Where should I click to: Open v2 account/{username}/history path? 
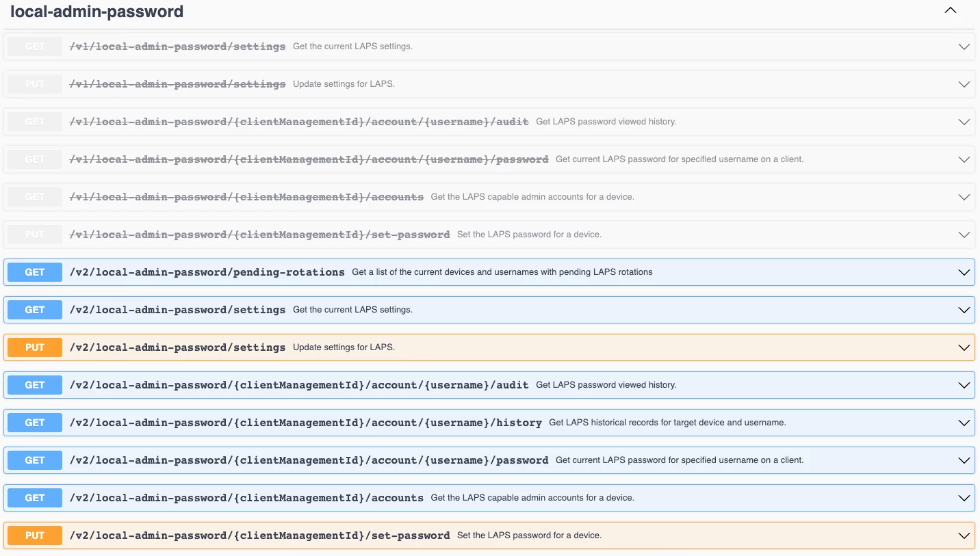[306, 423]
